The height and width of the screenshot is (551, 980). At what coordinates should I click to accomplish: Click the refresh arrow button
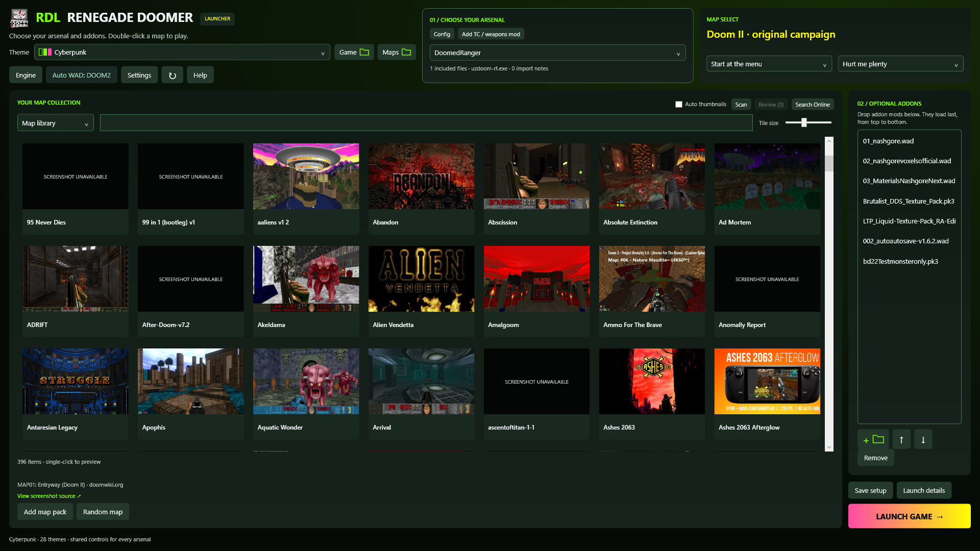172,75
